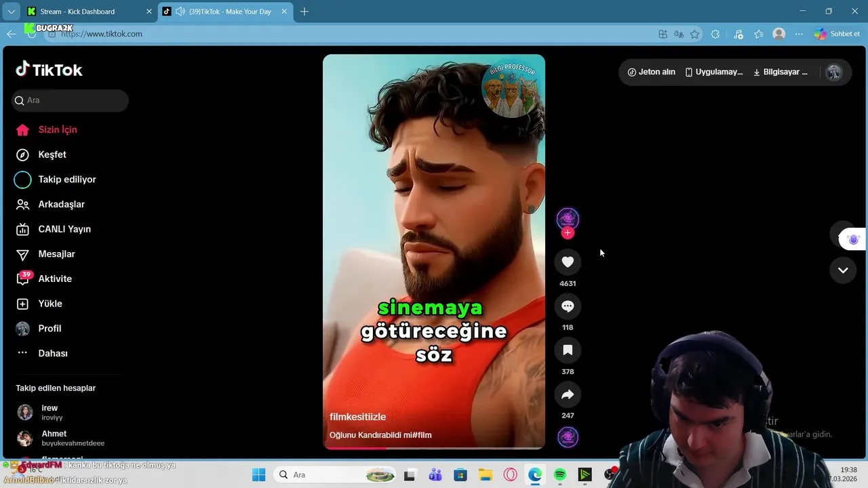Open Mesajlar inbox

coord(56,254)
